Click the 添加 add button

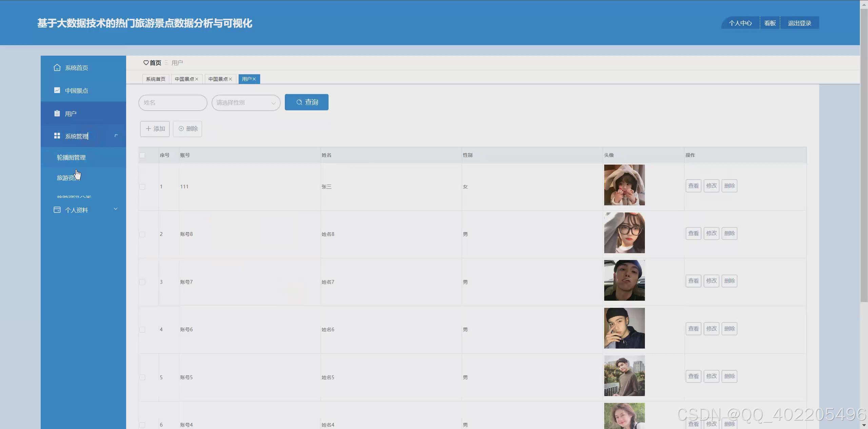tap(155, 129)
